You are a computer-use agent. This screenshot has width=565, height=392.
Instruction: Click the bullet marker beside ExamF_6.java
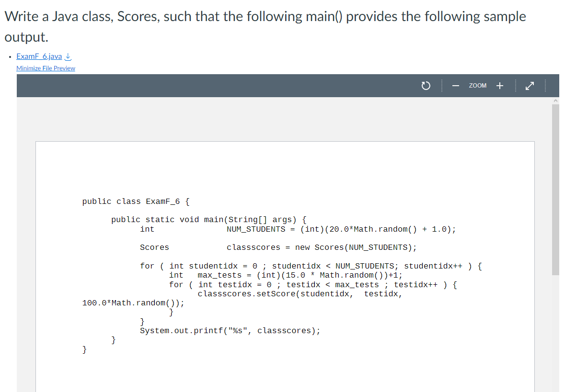pyautogui.click(x=10, y=56)
